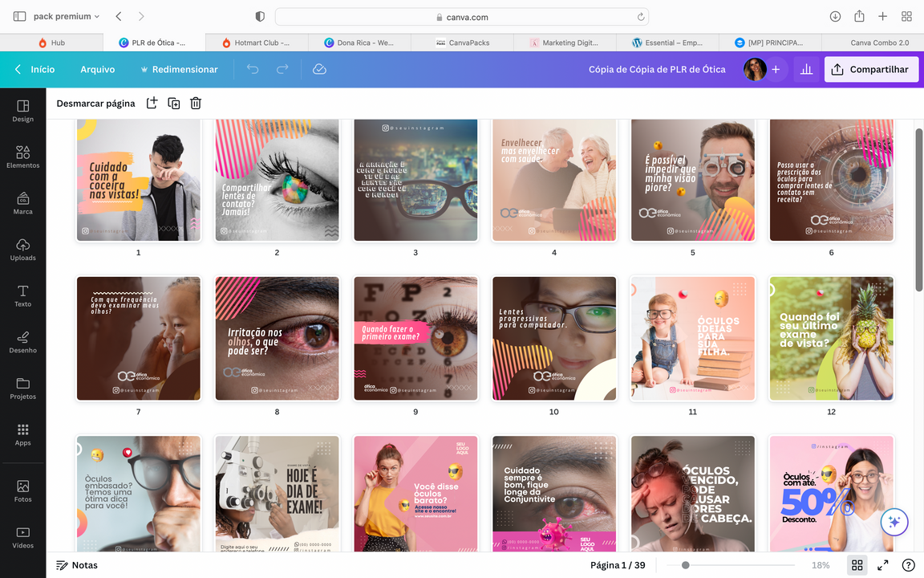Select the Texto tool in sidebar
Viewport: 924px width, 578px height.
point(22,295)
